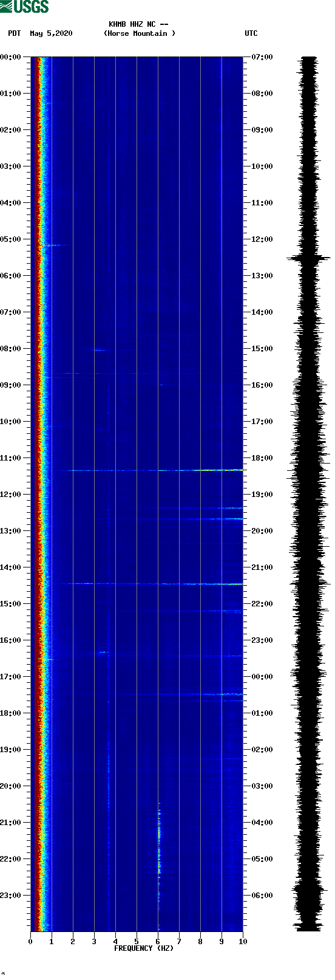
Task: Click the 18:00 UTC time label
Action: [262, 458]
